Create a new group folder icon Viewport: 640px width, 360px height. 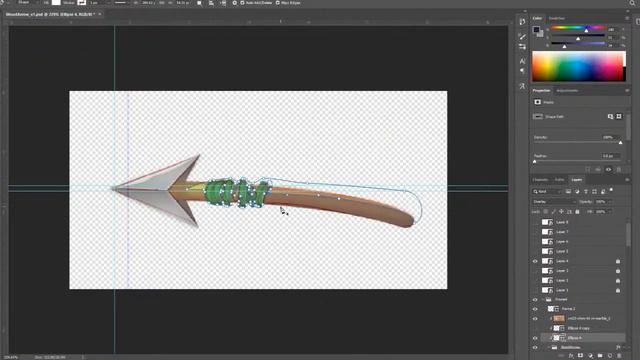tap(600, 356)
